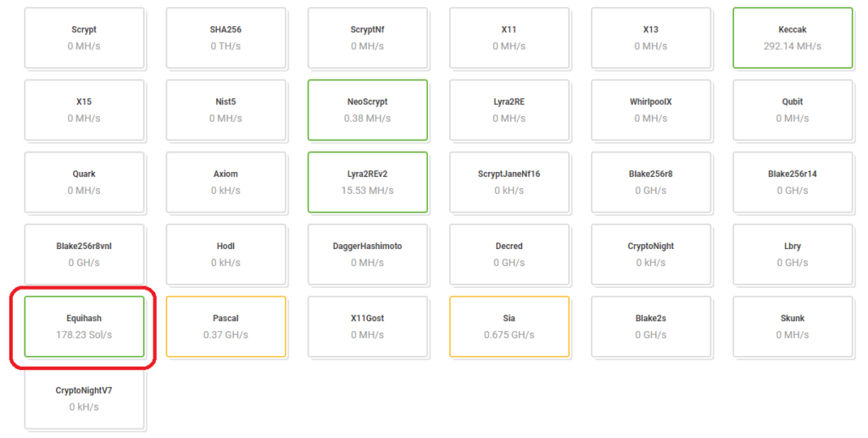Screen dimensions: 868x438
Task: Click the ScryptNf card
Action: pyautogui.click(x=367, y=37)
